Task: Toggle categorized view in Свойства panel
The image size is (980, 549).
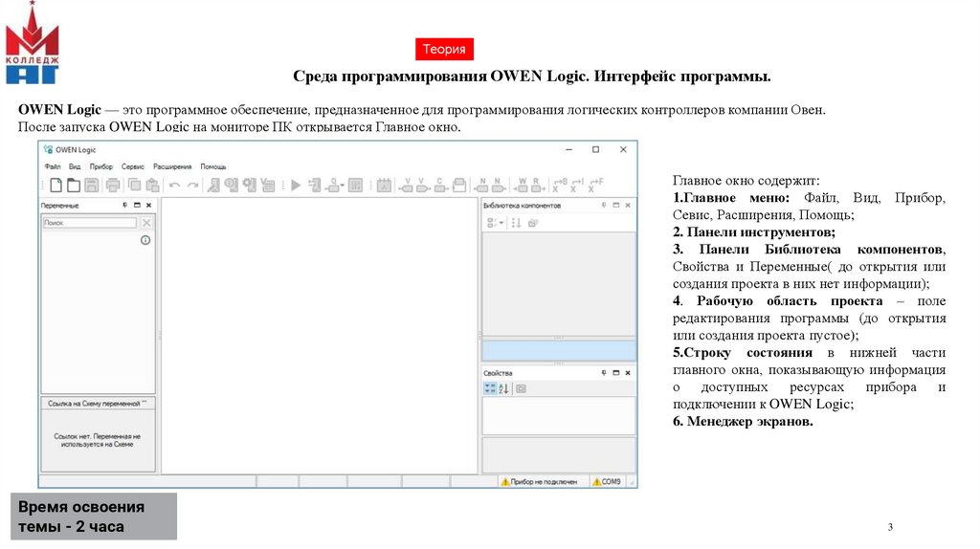Action: (x=490, y=389)
